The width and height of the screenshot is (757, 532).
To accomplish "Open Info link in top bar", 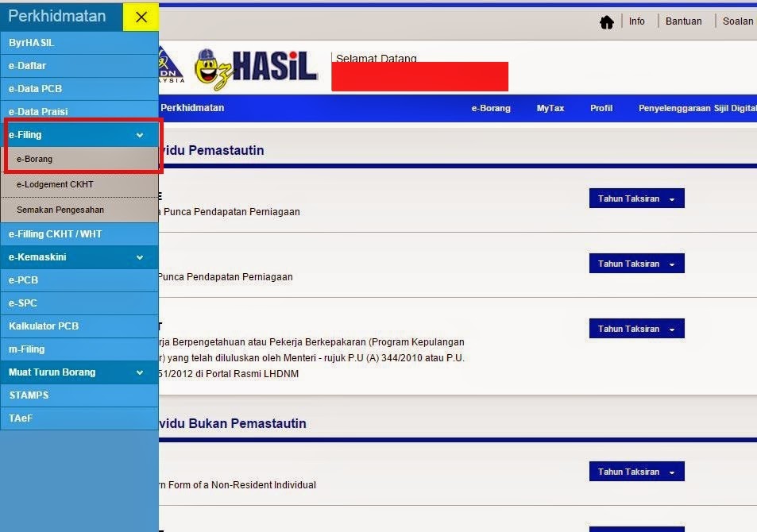I will pyautogui.click(x=636, y=21).
